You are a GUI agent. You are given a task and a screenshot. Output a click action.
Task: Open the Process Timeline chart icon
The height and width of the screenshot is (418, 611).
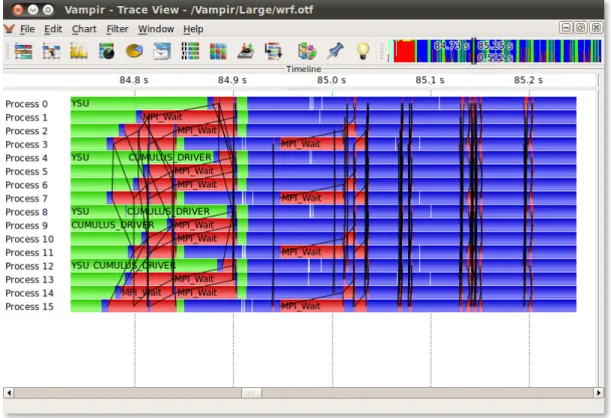point(51,51)
